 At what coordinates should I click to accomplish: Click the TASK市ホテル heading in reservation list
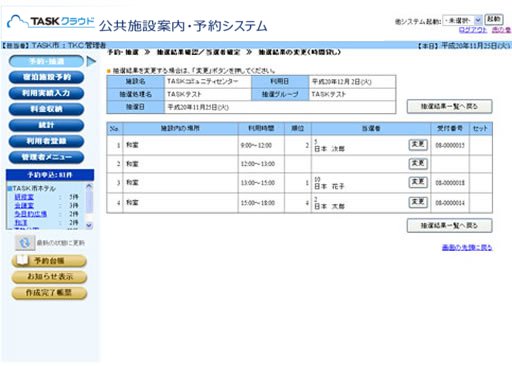click(33, 188)
